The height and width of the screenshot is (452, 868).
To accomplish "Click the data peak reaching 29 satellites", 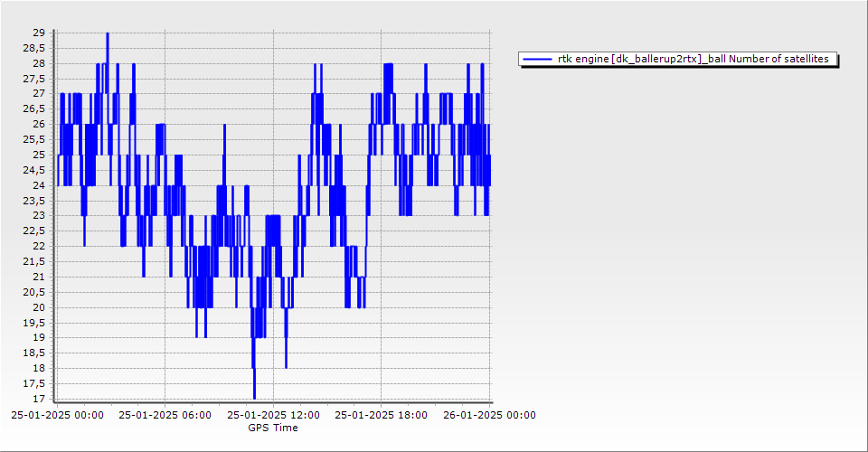I will pyautogui.click(x=108, y=34).
